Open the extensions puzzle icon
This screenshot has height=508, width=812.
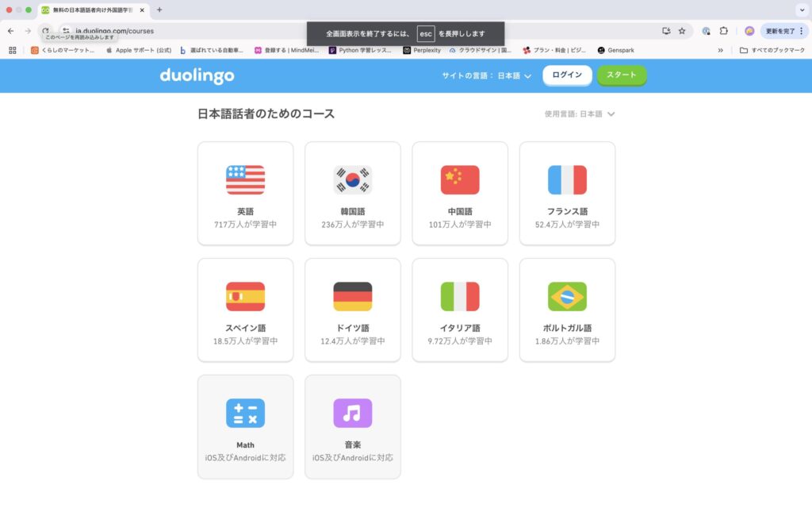pos(723,31)
